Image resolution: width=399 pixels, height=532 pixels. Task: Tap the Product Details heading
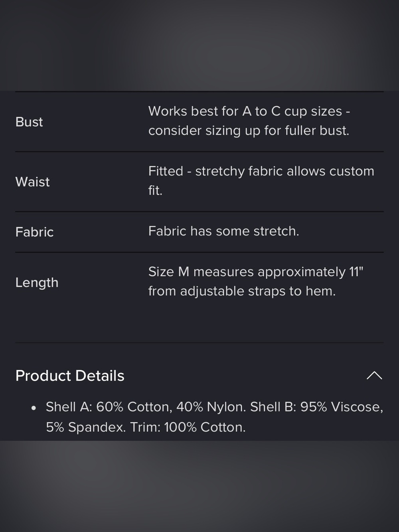tap(70, 376)
